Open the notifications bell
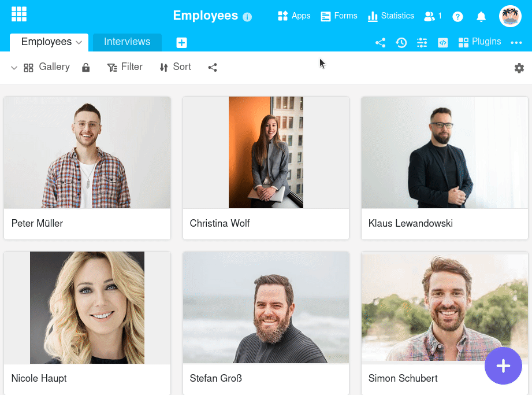The width and height of the screenshot is (532, 395). click(481, 17)
